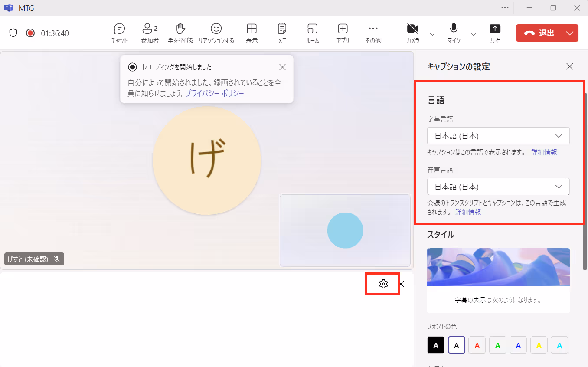This screenshot has width=588, height=367.
Task: Open リアクションする reactions smiley
Action: point(216,33)
